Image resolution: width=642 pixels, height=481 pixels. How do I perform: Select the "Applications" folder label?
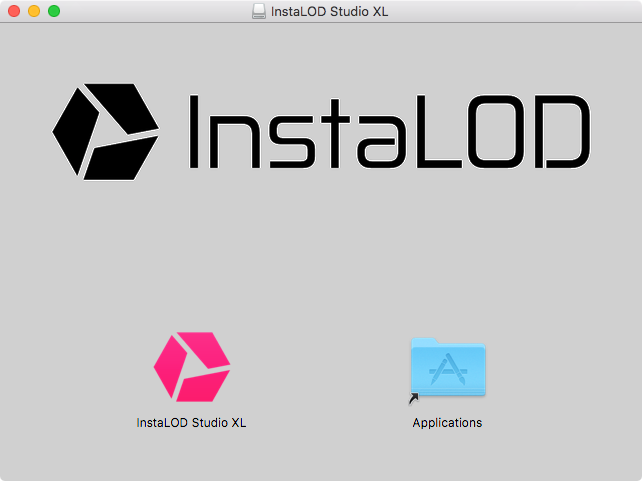click(447, 423)
